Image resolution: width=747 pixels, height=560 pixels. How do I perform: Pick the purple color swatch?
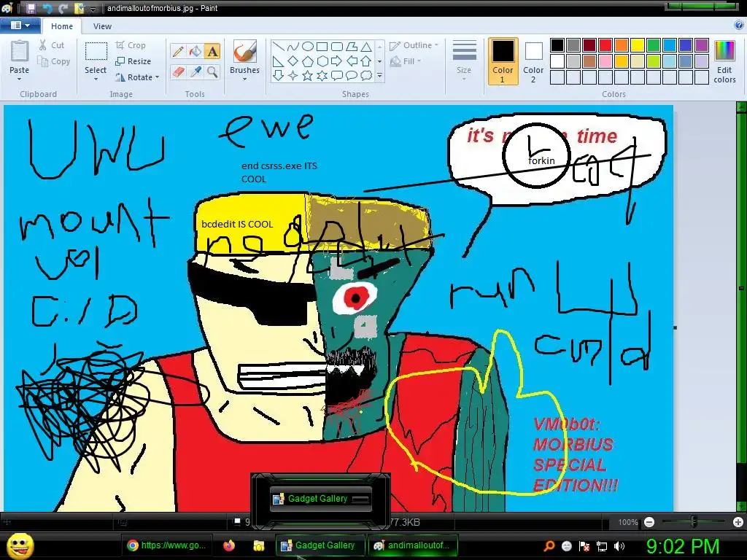coord(702,45)
